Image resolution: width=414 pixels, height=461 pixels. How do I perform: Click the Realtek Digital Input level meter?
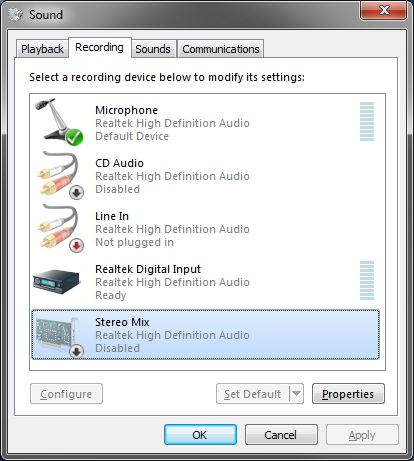pos(367,281)
